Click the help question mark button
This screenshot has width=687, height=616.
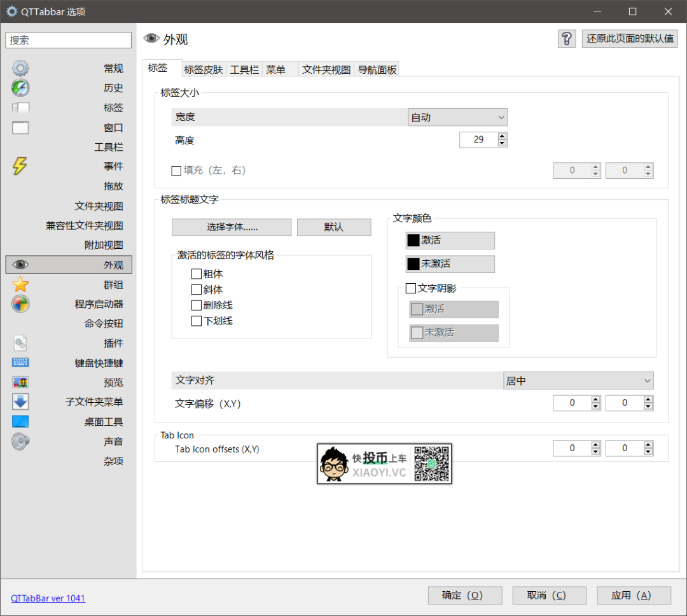(566, 39)
